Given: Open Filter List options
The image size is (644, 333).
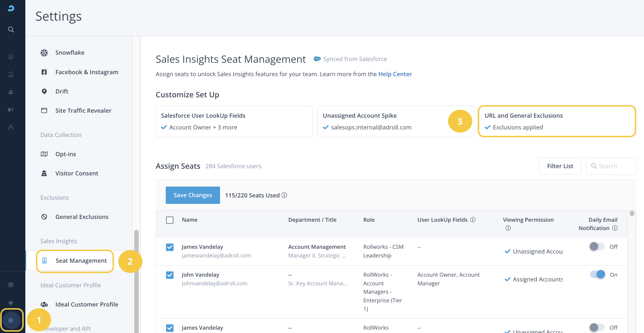Looking at the screenshot, I should (560, 166).
